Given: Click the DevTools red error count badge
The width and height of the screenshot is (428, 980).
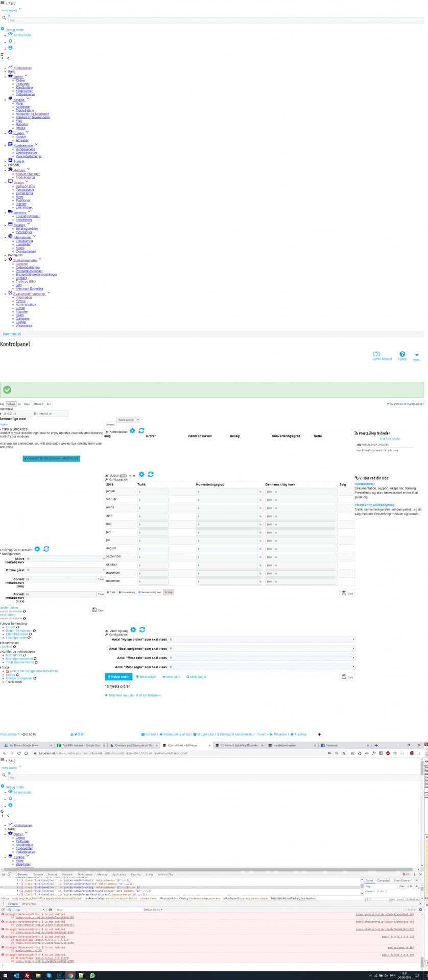Looking at the screenshot, I should (x=406, y=874).
